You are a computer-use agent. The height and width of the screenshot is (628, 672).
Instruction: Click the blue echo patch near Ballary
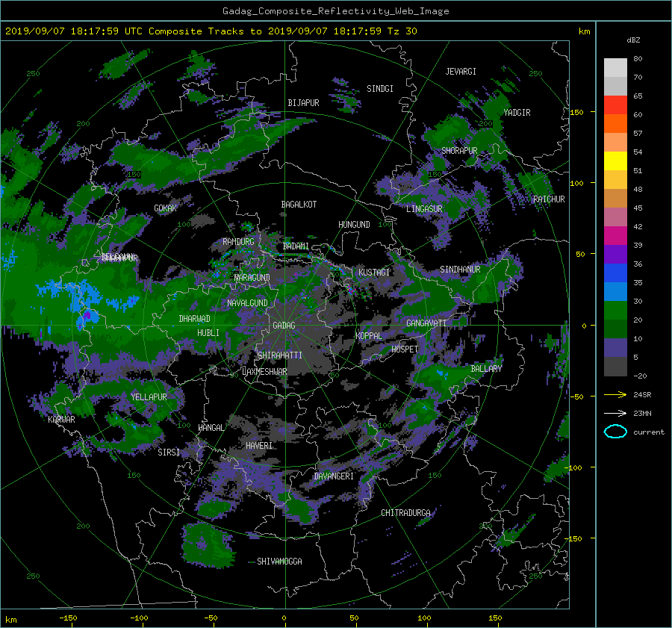(x=441, y=374)
